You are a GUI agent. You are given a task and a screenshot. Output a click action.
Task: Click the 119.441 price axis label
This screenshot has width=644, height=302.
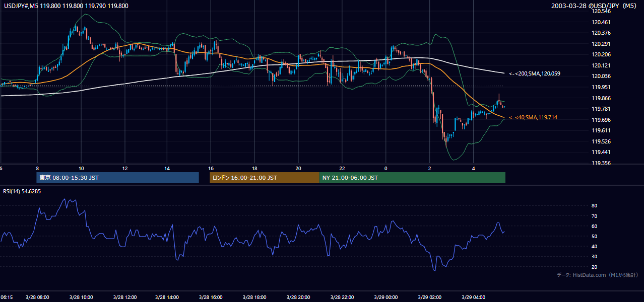tap(601, 152)
